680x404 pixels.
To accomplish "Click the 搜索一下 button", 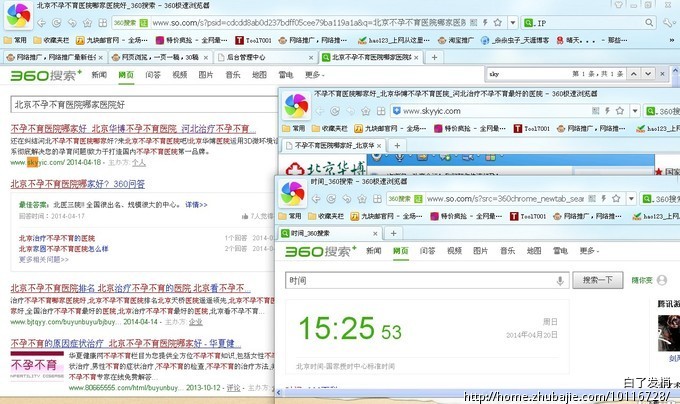I will pyautogui.click(x=598, y=280).
